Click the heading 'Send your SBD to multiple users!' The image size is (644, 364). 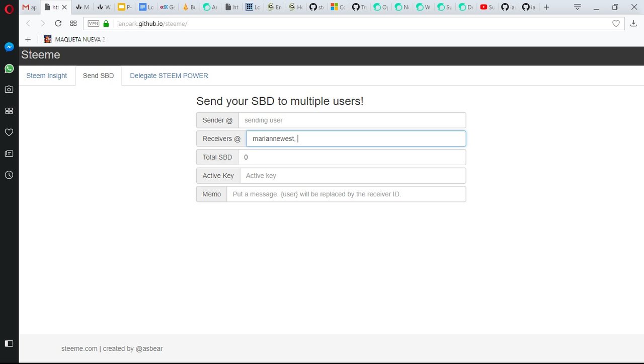[x=280, y=101]
